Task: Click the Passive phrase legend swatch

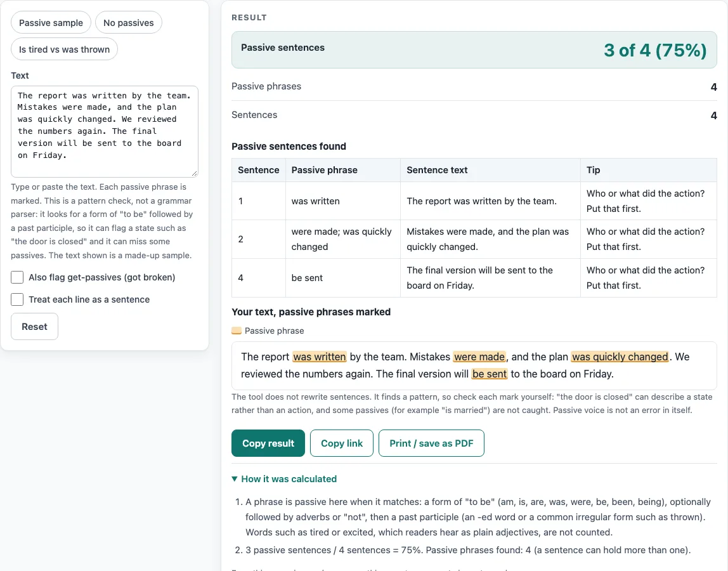Action: pos(237,331)
